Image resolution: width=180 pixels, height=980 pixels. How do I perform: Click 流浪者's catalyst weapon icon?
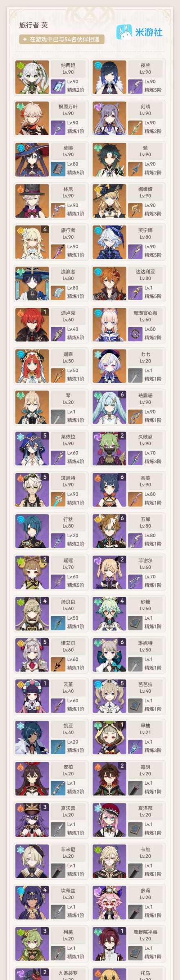[58, 292]
